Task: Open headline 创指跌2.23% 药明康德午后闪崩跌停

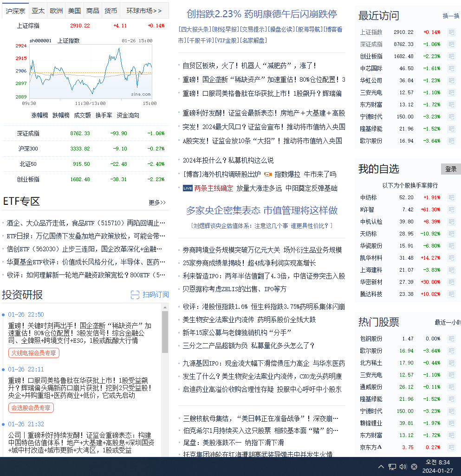Action: (x=262, y=14)
